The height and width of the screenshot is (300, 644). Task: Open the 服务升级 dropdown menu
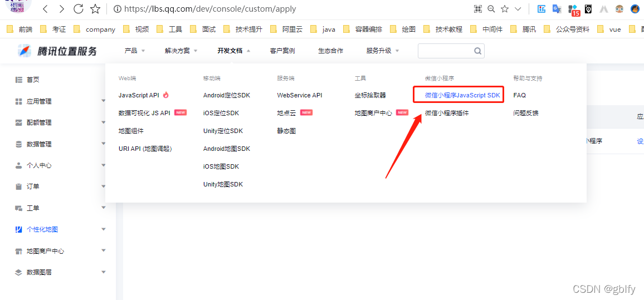pos(383,51)
